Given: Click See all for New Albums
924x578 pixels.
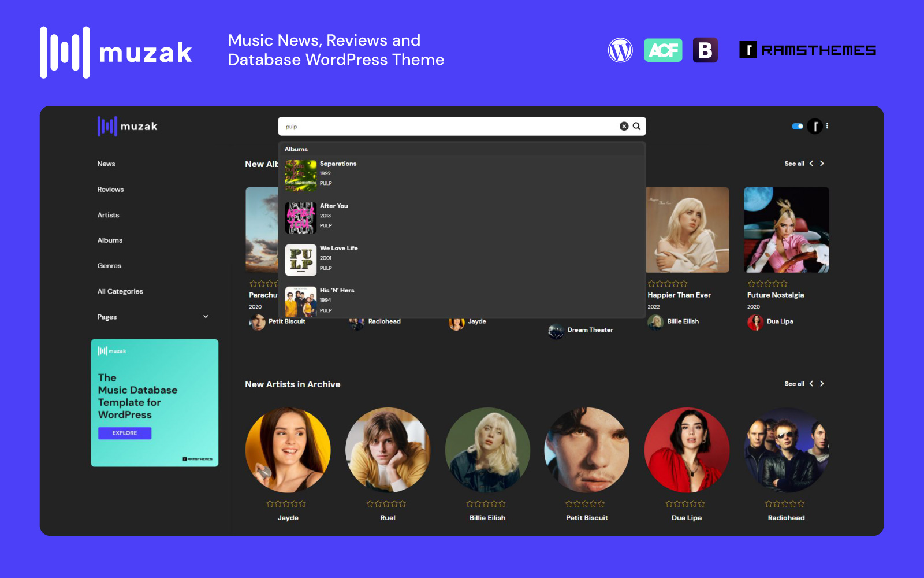Looking at the screenshot, I should click(x=794, y=164).
